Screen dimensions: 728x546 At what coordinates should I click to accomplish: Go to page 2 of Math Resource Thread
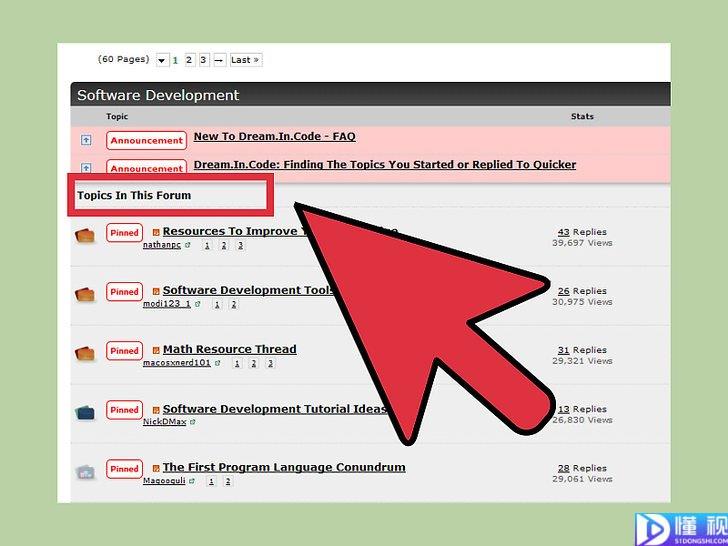click(254, 364)
